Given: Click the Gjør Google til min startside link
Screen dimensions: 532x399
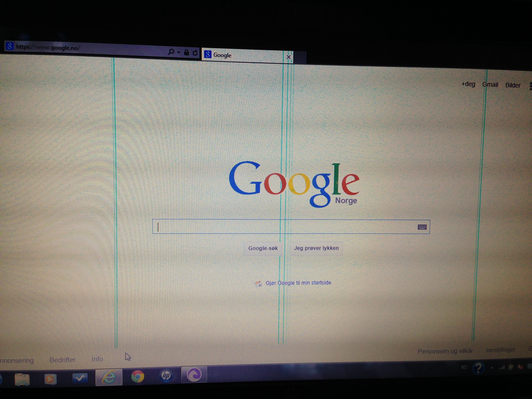Looking at the screenshot, I should pyautogui.click(x=298, y=283).
